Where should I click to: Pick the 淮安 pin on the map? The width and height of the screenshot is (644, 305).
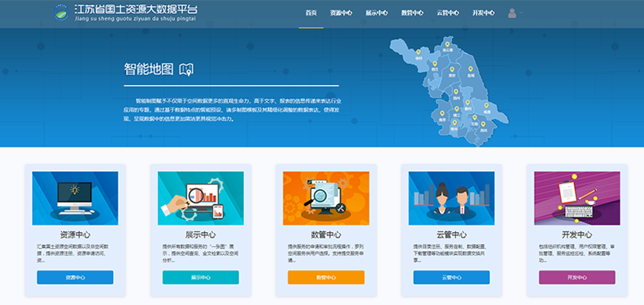coord(452,70)
